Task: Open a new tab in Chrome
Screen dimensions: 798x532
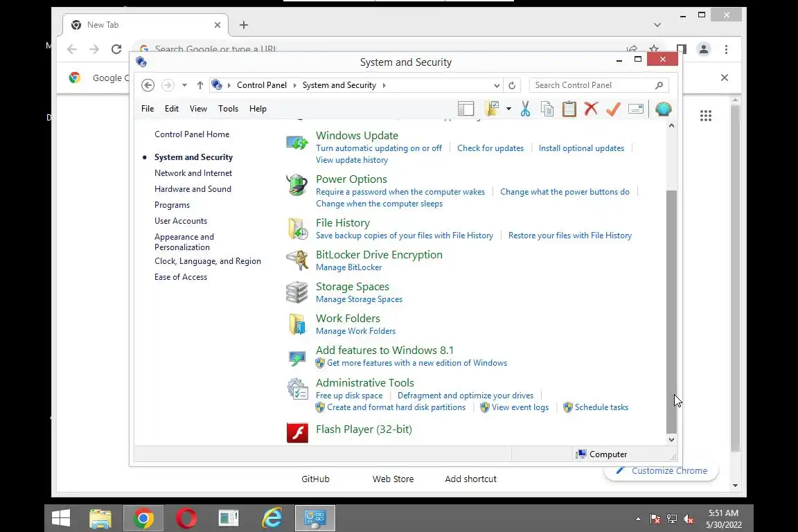Action: click(244, 25)
